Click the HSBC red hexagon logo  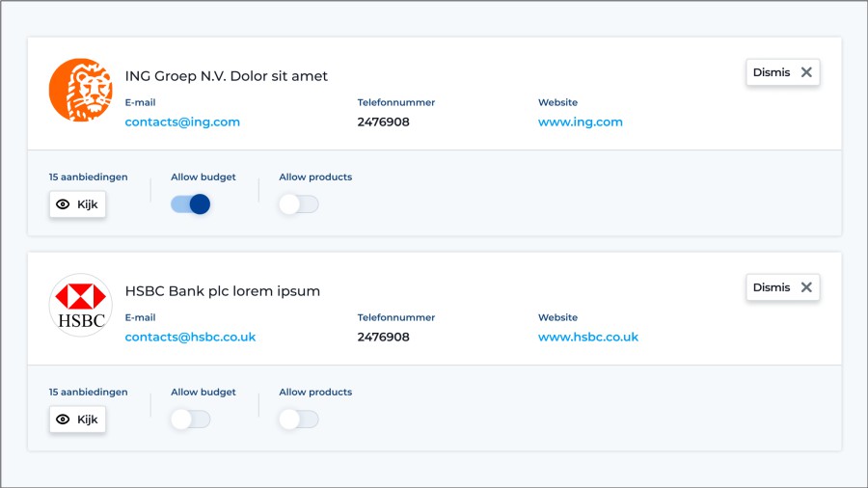[80, 305]
